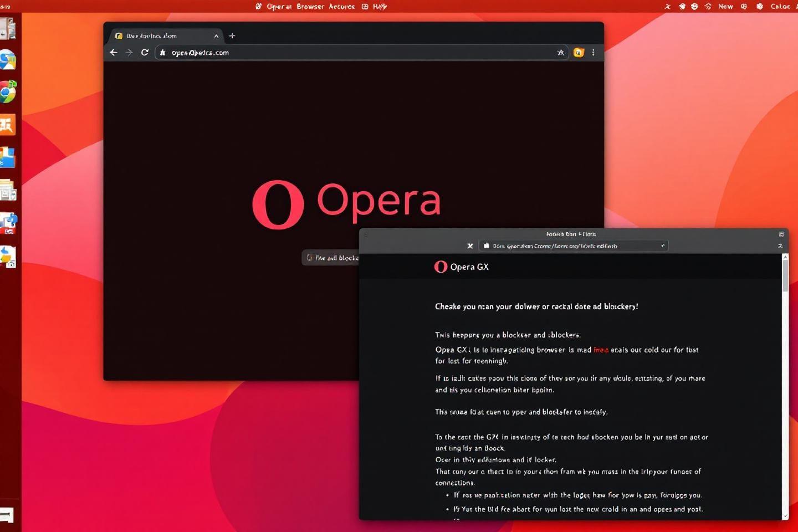The image size is (798, 532).
Task: Open the Browser menu in the top bar
Action: click(310, 7)
